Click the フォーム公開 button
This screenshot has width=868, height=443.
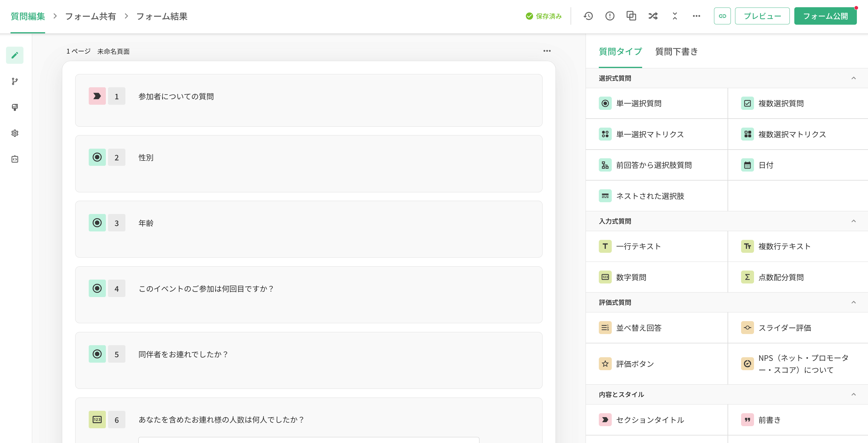point(825,16)
